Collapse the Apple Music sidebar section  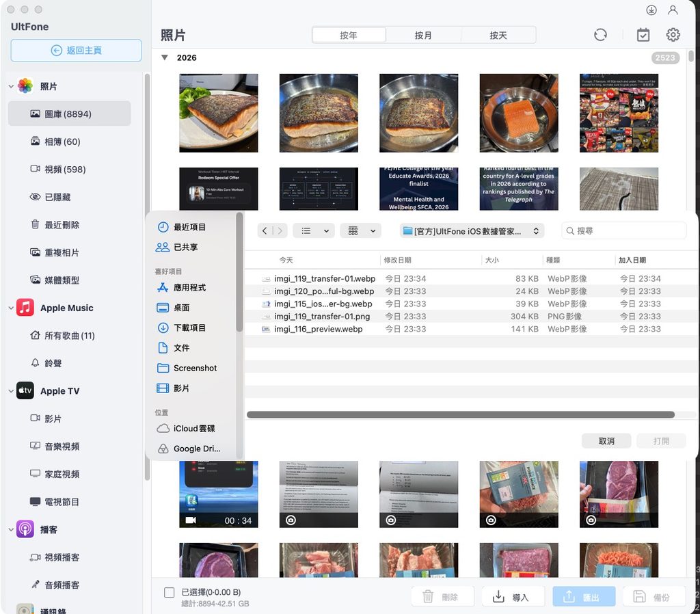(11, 308)
